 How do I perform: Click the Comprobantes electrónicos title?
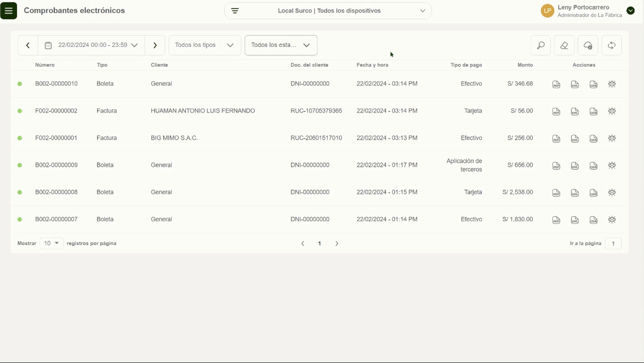75,11
